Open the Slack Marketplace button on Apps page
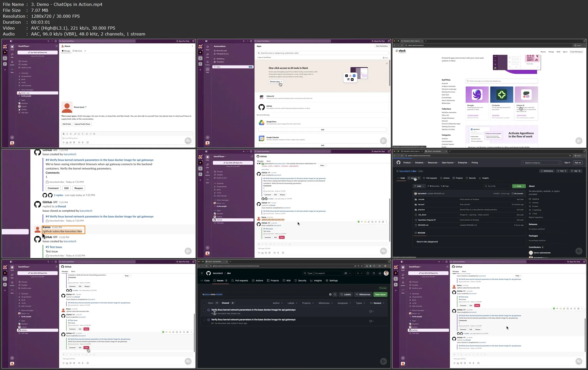588x370 pixels. (x=382, y=46)
